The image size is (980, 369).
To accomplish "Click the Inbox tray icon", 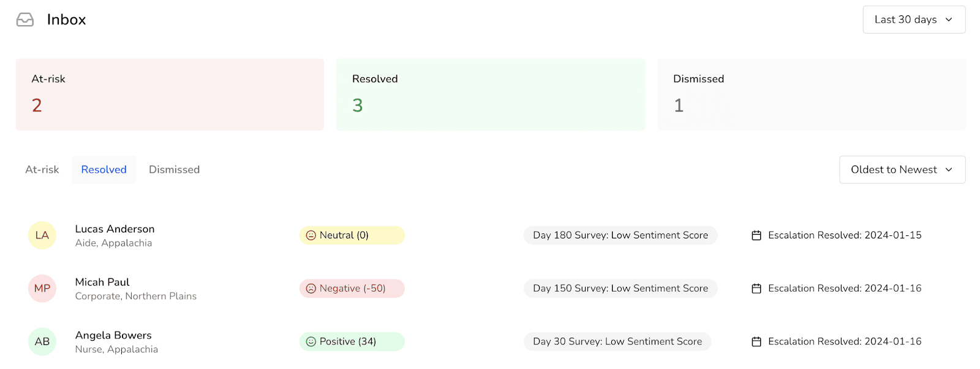I will (x=25, y=20).
